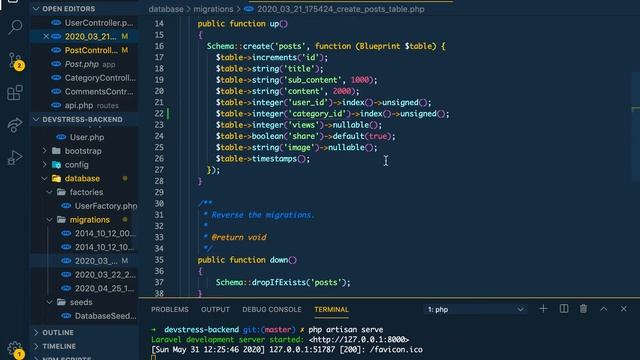This screenshot has height=360, width=640.
Task: Click 'php artisan serve' in the terminal
Action: click(x=346, y=330)
